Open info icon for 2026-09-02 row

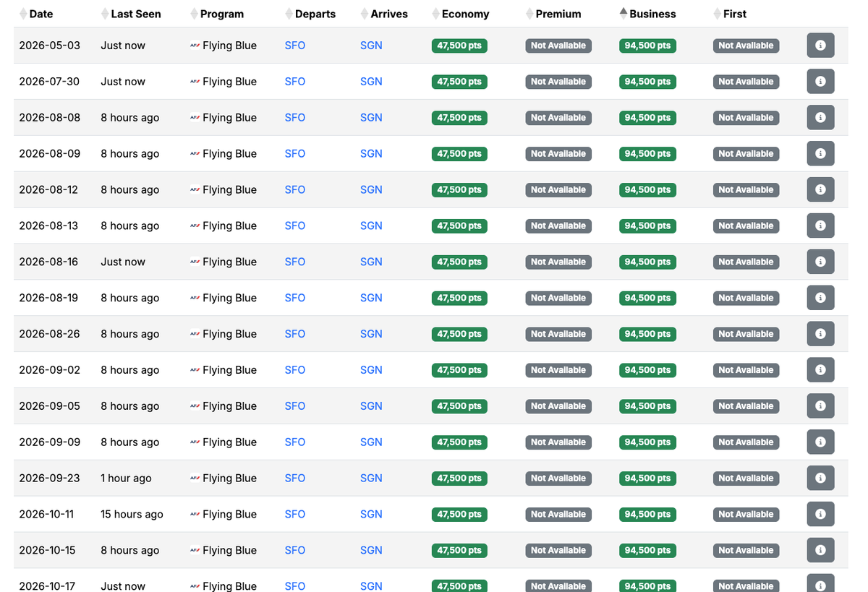[x=820, y=370]
